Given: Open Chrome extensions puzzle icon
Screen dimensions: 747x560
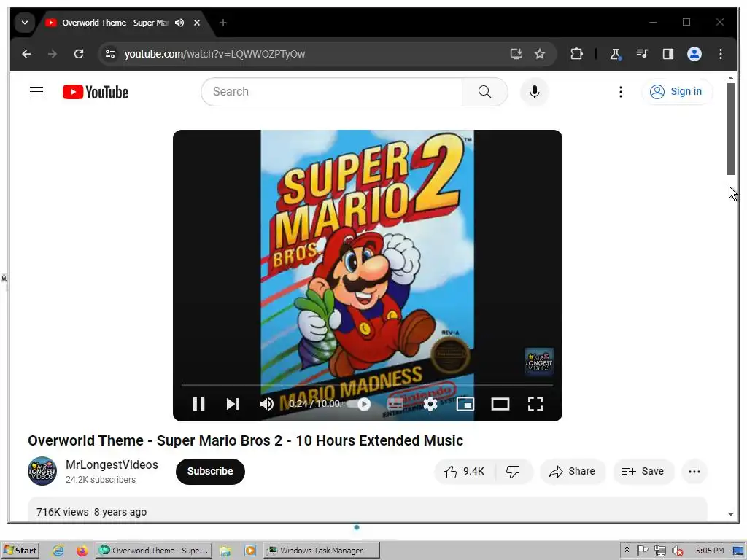Looking at the screenshot, I should [x=576, y=54].
